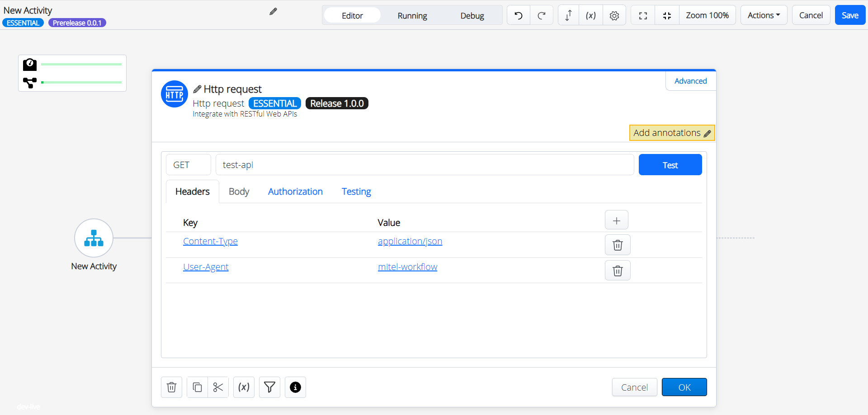Open the variables (x) panel in the top toolbar
Viewport: 868px width, 415px height.
(590, 15)
